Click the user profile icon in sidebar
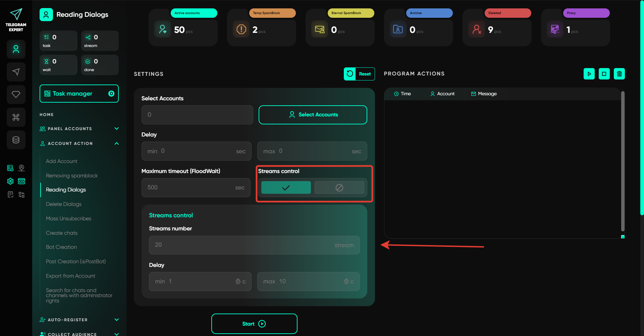Image resolution: width=644 pixels, height=336 pixels. tap(16, 49)
